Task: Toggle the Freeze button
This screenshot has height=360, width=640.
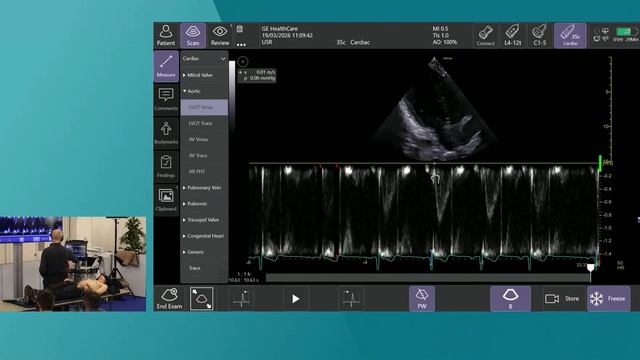Action: click(608, 298)
